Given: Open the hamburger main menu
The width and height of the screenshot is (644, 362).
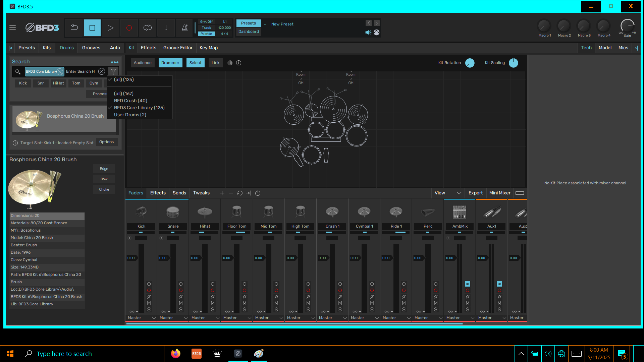Looking at the screenshot, I should pyautogui.click(x=12, y=28).
